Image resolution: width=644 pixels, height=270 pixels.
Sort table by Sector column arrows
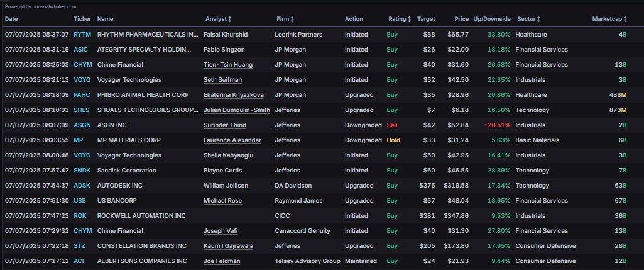tap(538, 19)
